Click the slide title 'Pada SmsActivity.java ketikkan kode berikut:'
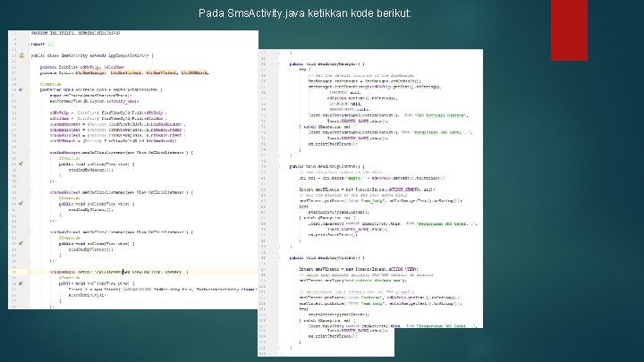This screenshot has width=644, height=362. point(305,13)
